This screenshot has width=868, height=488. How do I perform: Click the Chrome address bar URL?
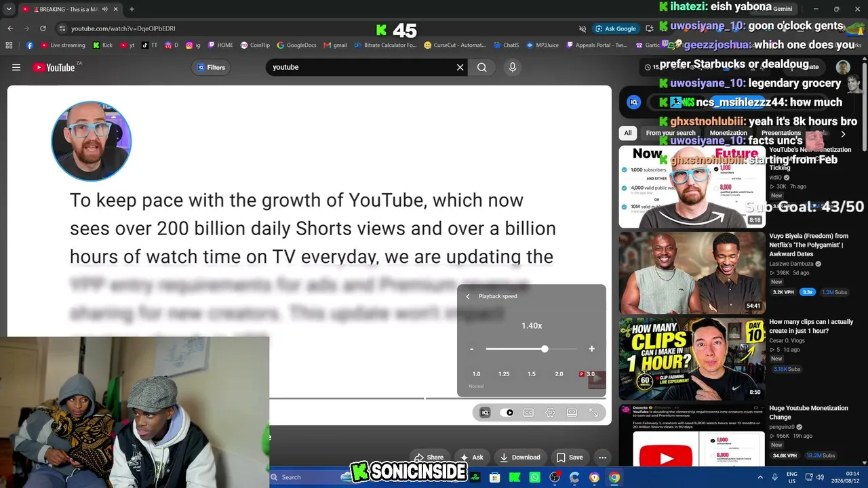click(x=123, y=28)
